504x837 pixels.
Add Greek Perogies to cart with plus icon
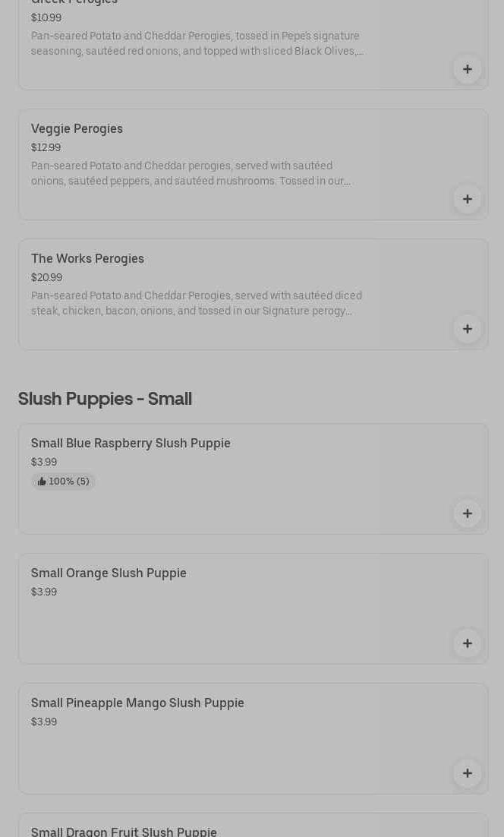click(468, 69)
